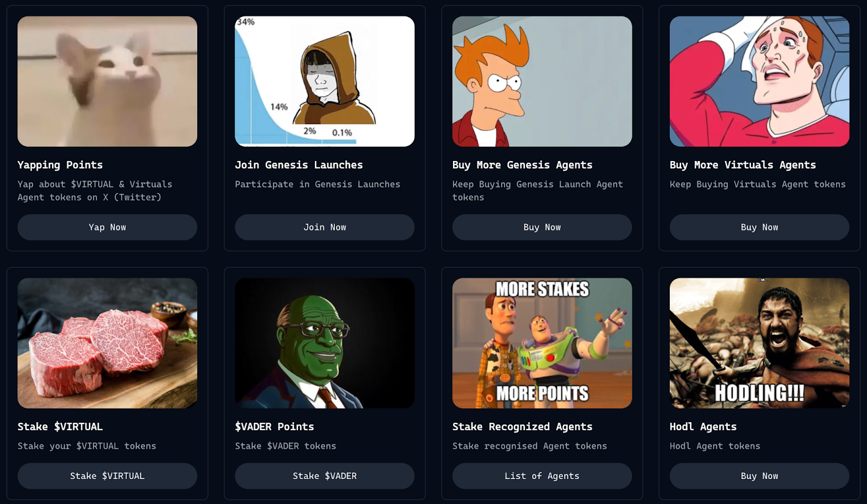Click the Yap Now button
Screen dimensions: 867x504
pos(107,227)
